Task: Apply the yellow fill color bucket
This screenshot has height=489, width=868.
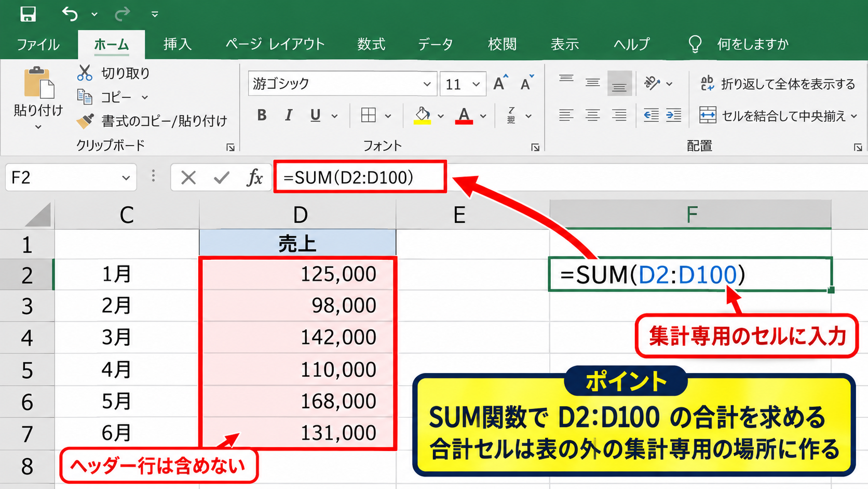Action: click(423, 115)
